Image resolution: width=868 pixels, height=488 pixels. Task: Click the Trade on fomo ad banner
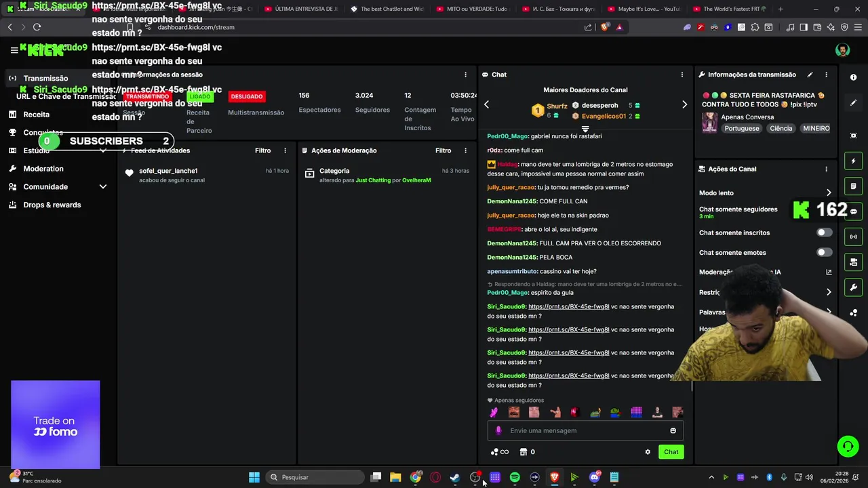click(55, 425)
